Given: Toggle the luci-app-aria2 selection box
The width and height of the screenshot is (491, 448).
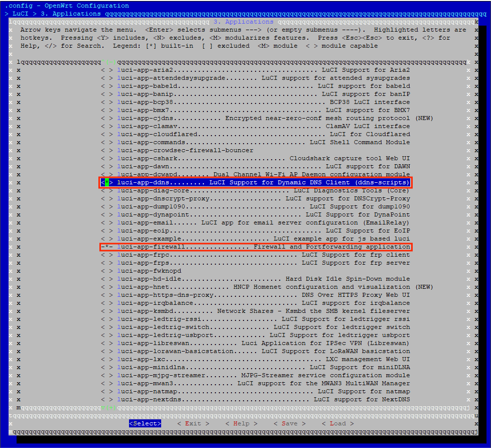Looking at the screenshot, I should (x=107, y=70).
